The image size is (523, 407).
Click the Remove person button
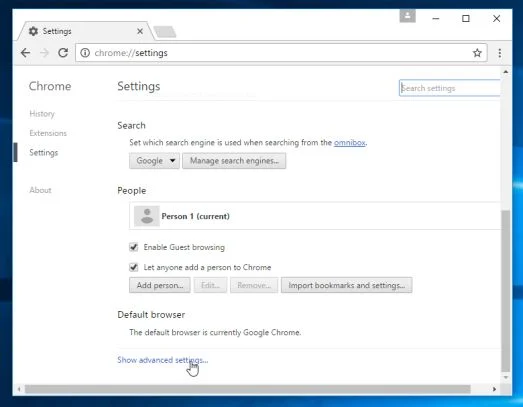254,285
